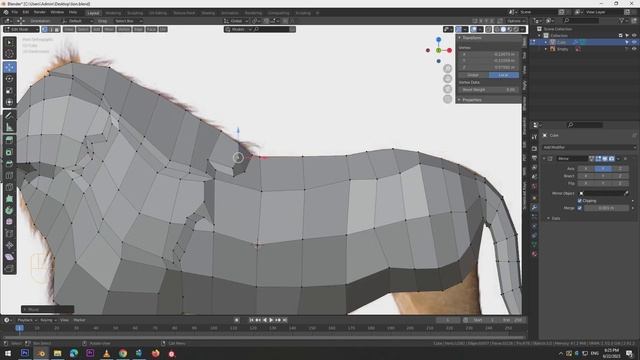Activate the Rotate tool in toolbar

9,79
